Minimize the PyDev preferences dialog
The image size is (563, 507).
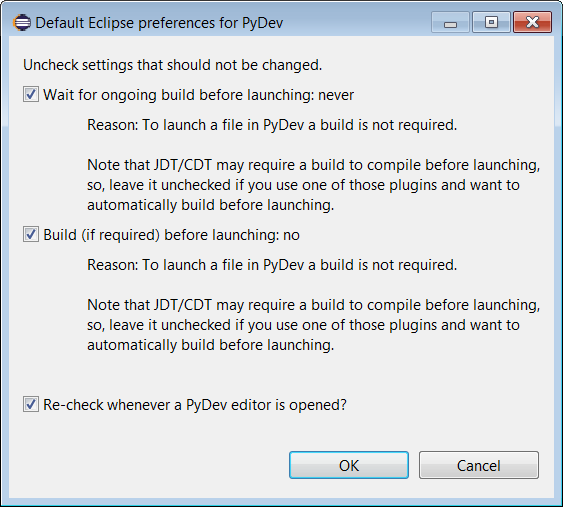click(x=450, y=22)
